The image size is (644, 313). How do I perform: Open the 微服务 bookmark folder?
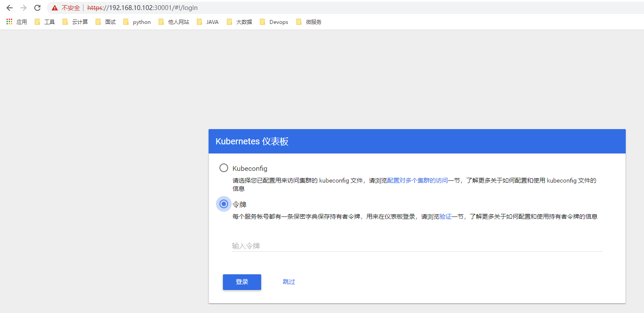tap(309, 22)
